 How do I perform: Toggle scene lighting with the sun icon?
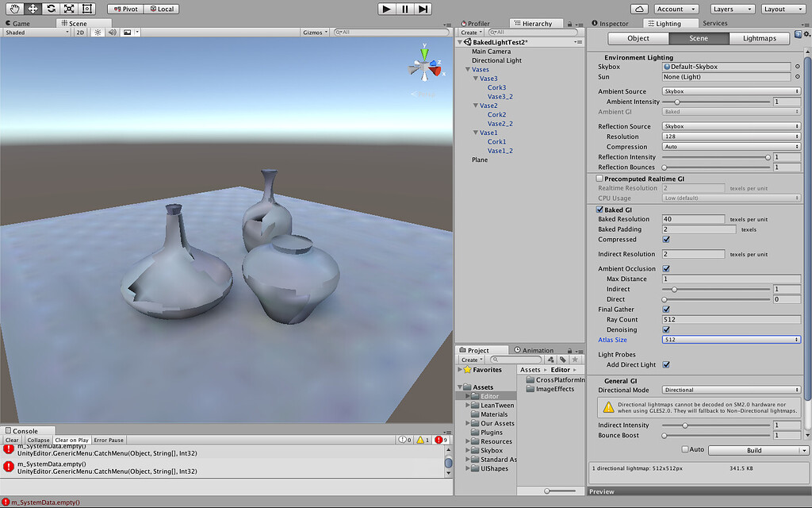(x=98, y=33)
